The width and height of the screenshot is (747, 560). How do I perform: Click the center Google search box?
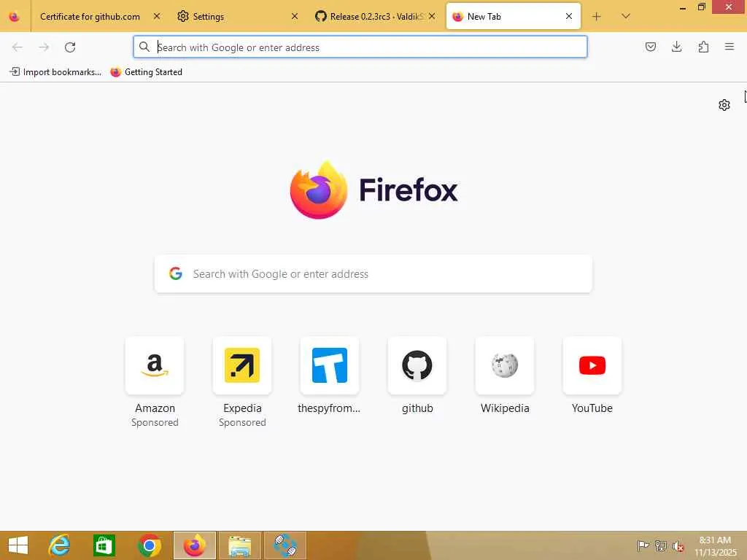(373, 274)
